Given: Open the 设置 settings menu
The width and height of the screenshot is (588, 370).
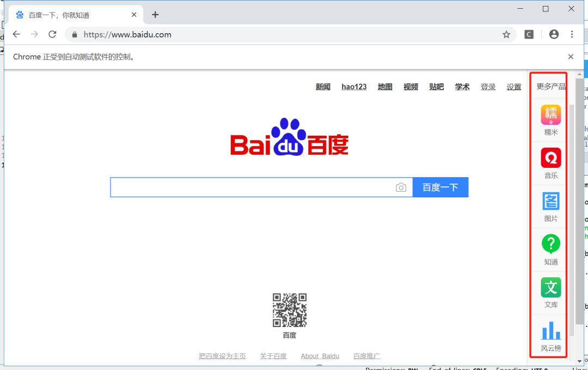Looking at the screenshot, I should [514, 87].
